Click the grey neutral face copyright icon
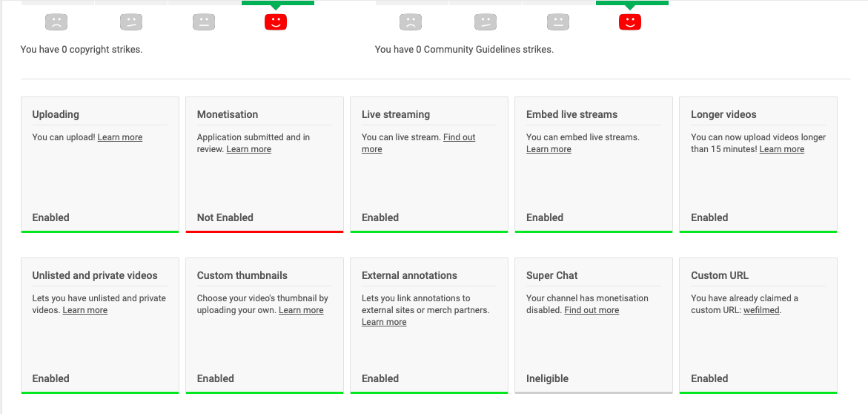The height and width of the screenshot is (414, 868). coord(204,22)
